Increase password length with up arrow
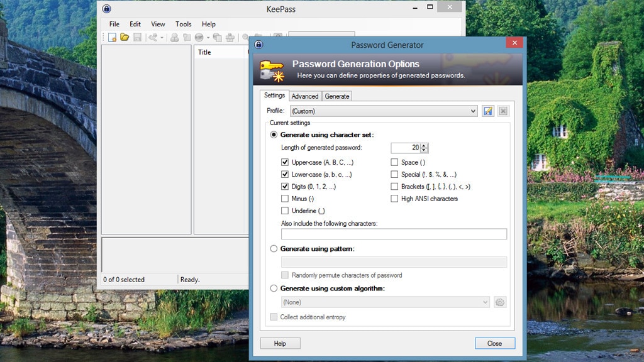644x362 pixels. pyautogui.click(x=424, y=145)
